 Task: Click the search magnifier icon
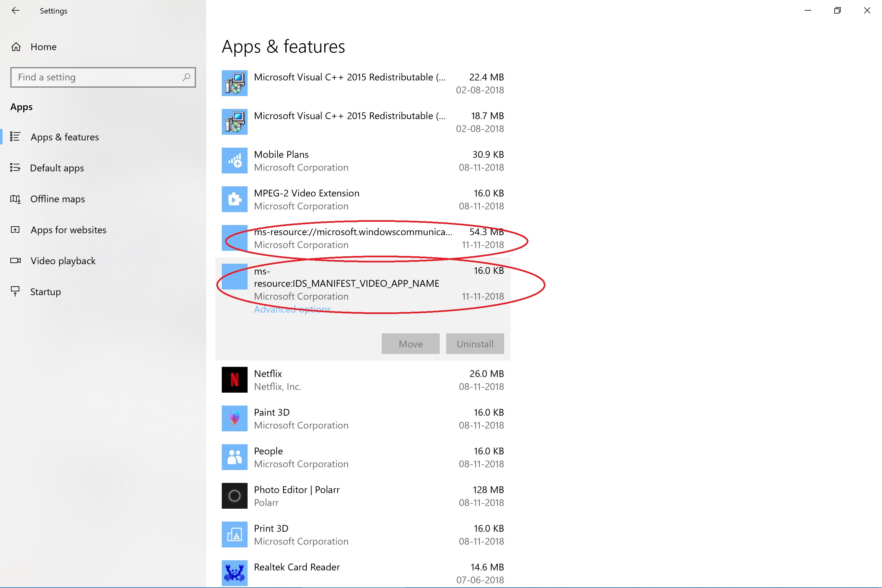pyautogui.click(x=186, y=77)
